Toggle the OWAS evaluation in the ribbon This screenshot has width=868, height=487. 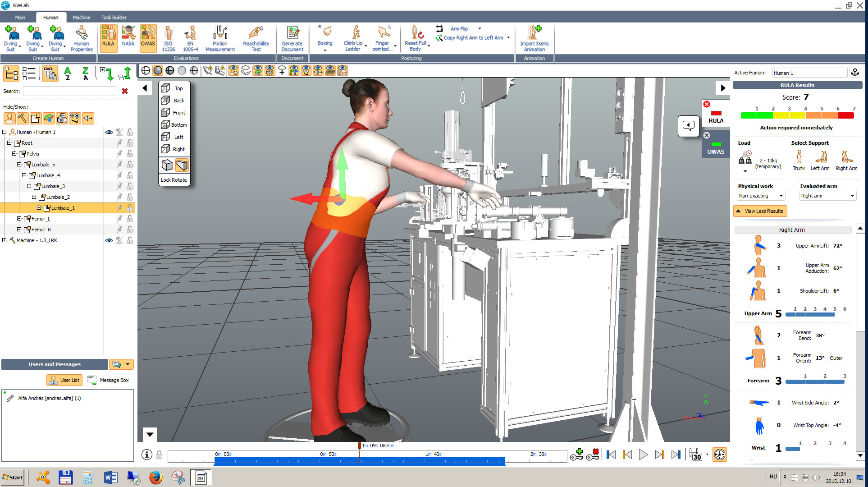148,38
